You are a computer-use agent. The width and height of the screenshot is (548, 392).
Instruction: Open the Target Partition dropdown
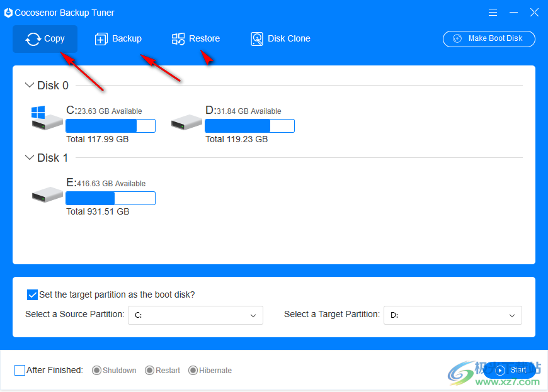(x=452, y=315)
